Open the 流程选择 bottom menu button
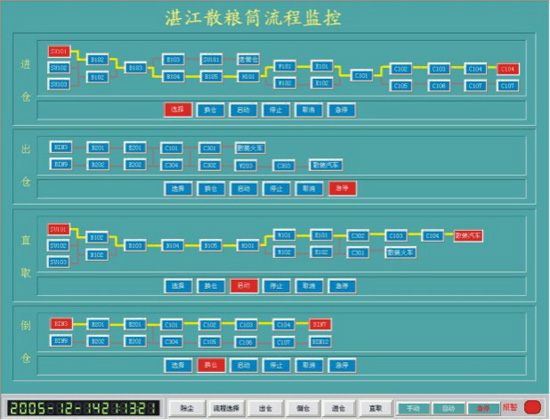The image size is (550, 420). (x=226, y=408)
